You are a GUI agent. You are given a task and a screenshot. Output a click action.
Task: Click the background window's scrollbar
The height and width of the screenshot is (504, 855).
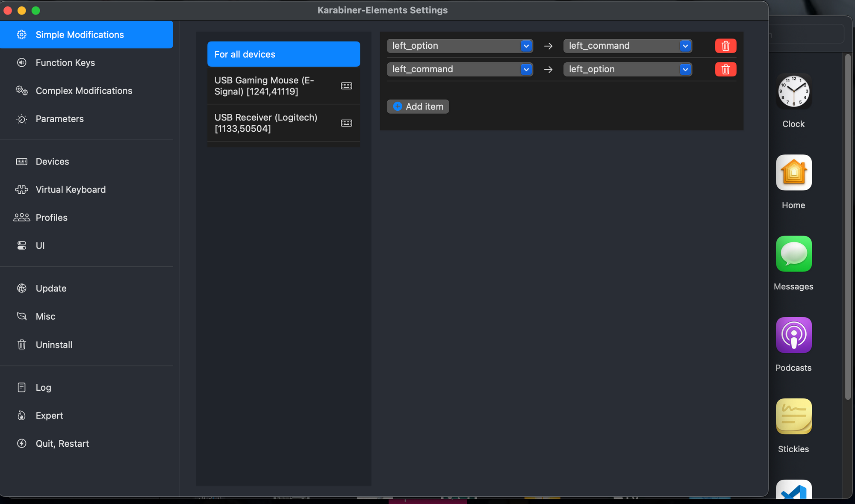pos(848,227)
